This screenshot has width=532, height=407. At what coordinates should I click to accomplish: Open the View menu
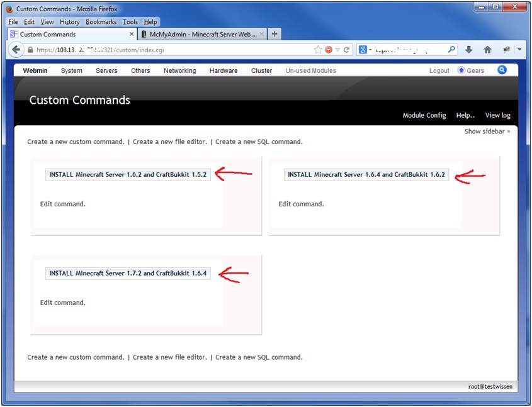47,22
